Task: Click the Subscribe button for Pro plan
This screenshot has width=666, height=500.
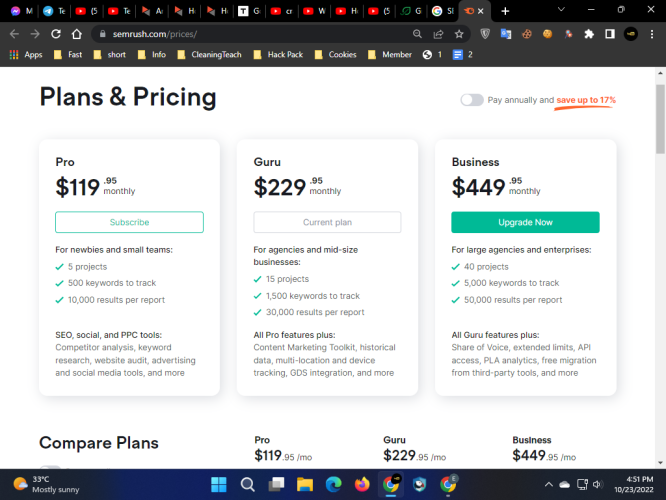Action: click(x=130, y=222)
